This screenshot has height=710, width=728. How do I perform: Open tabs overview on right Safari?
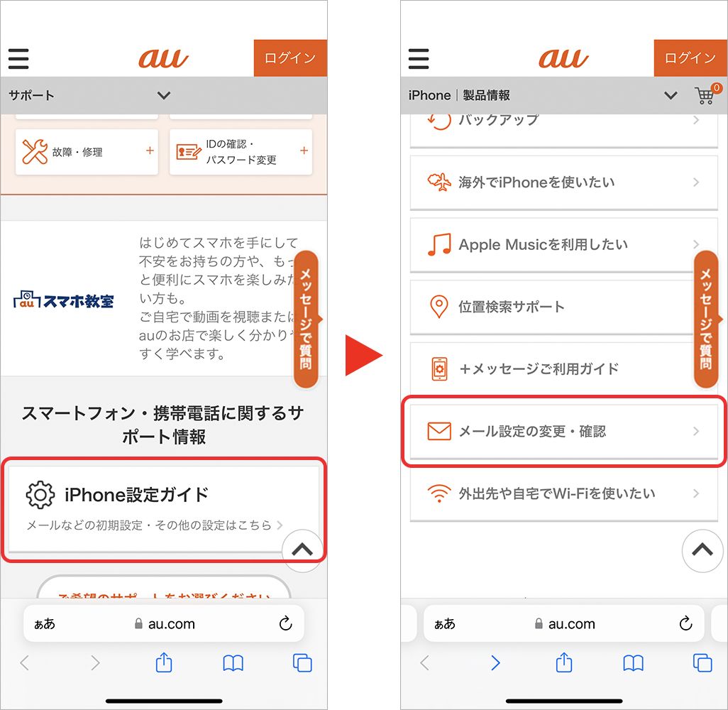[x=702, y=663]
